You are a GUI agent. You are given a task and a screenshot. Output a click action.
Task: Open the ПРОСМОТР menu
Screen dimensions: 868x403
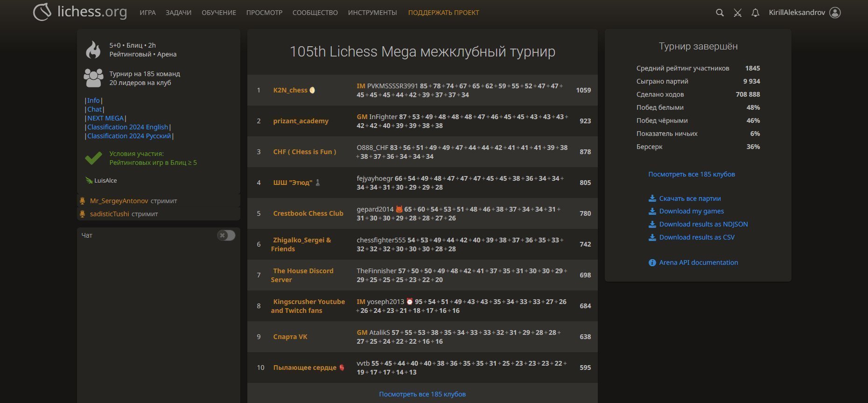tap(264, 13)
